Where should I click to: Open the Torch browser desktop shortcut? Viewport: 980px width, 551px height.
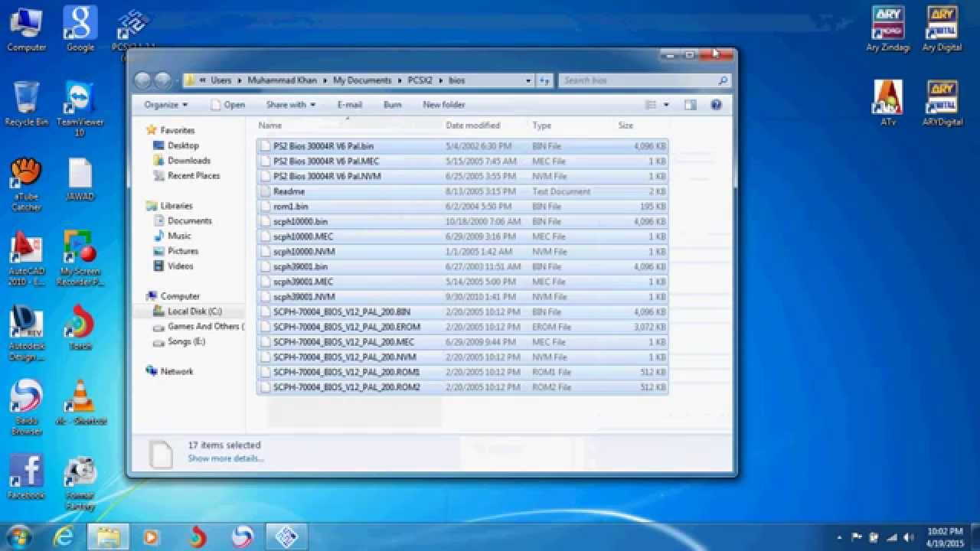coord(80,328)
